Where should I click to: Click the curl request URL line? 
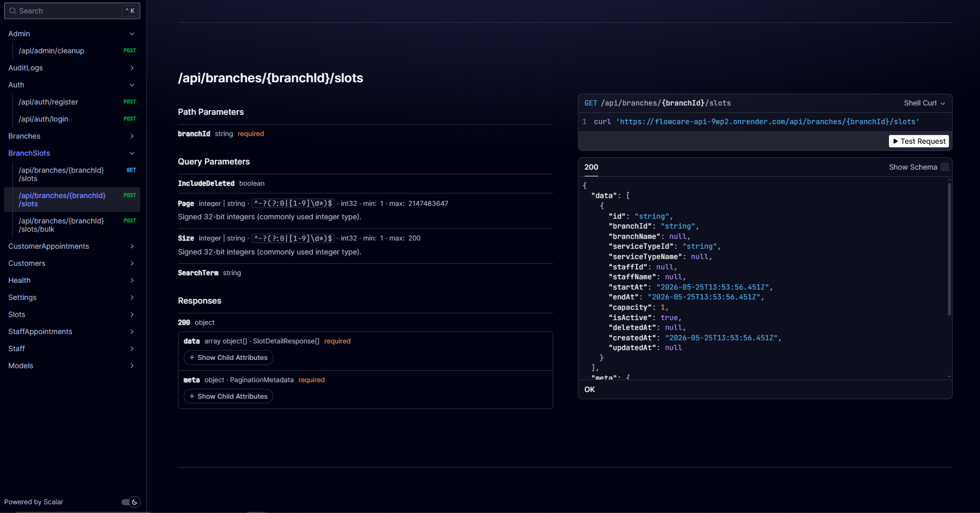756,122
